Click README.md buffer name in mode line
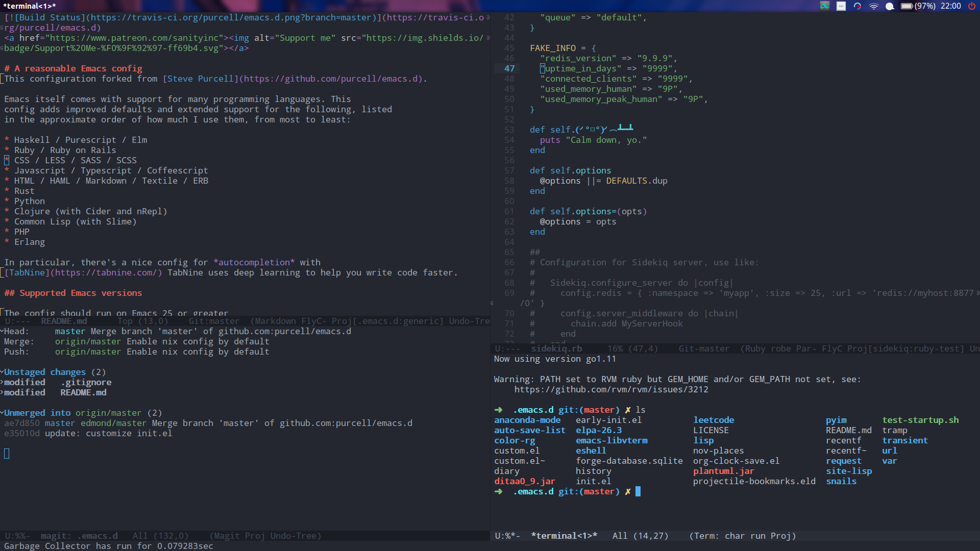This screenshot has width=980, height=551. pyautogui.click(x=64, y=321)
